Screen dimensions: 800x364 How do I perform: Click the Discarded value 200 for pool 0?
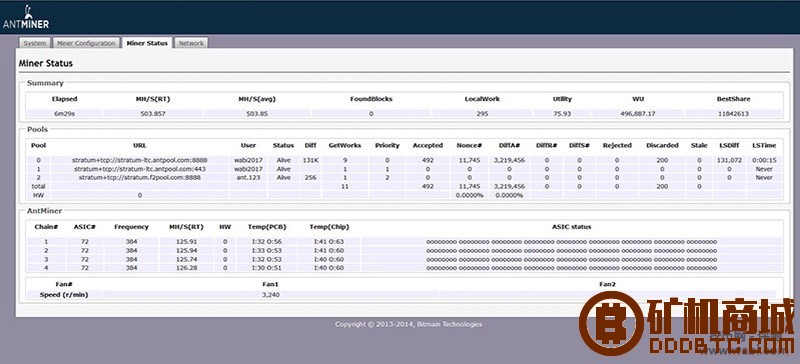coord(662,160)
